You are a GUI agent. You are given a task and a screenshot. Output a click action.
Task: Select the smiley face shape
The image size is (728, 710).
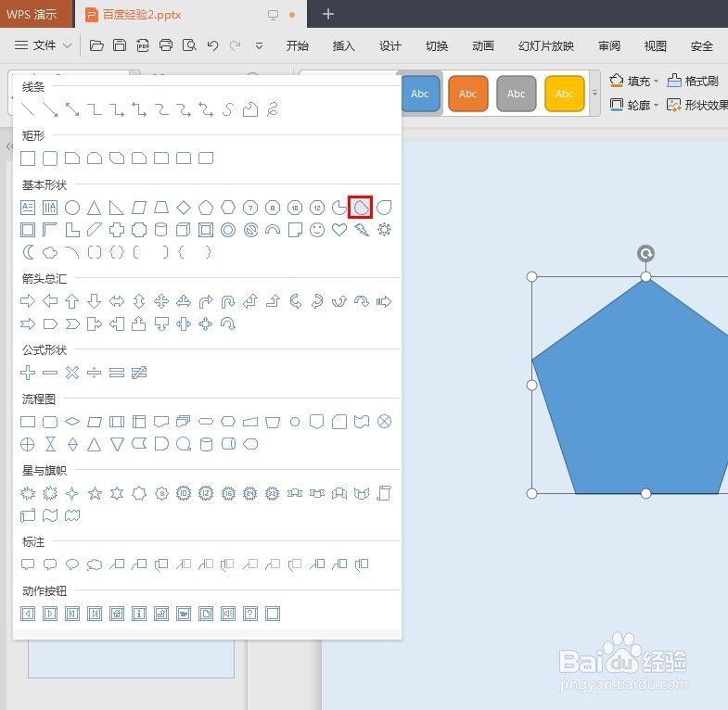click(317, 230)
